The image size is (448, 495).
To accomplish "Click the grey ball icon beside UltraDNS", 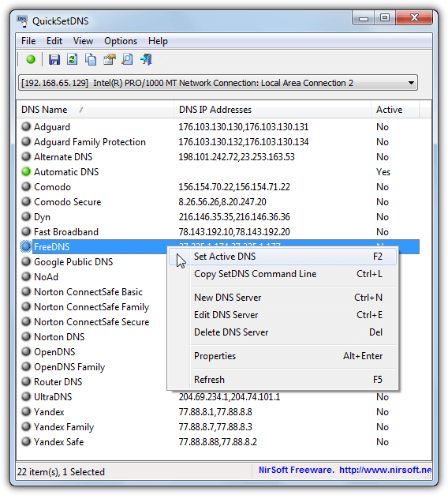I will [x=26, y=396].
